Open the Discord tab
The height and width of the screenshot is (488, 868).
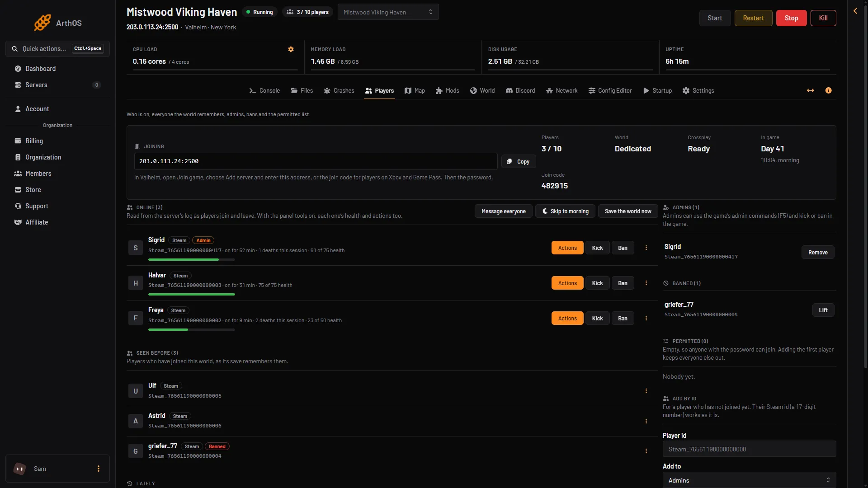520,91
